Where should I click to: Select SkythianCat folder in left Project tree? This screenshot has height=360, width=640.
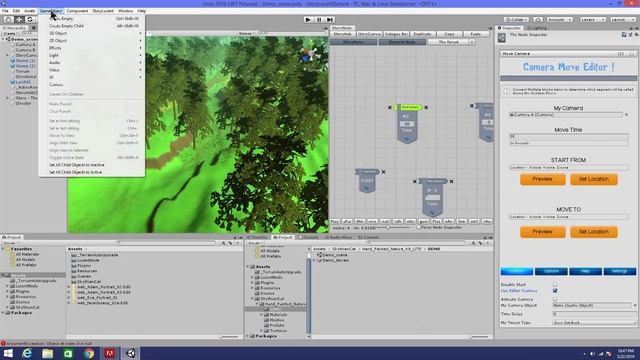[27, 307]
